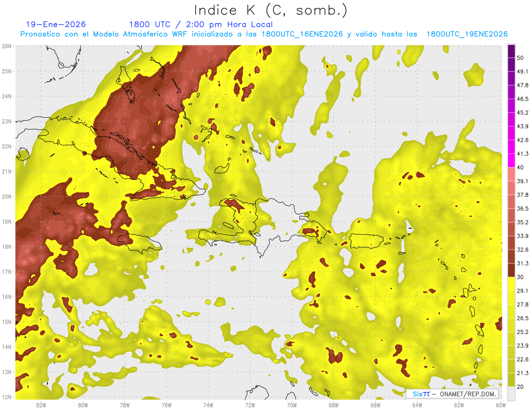The height and width of the screenshot is (411, 532).
Task: Click the color bar value '50'
Action: click(520, 58)
